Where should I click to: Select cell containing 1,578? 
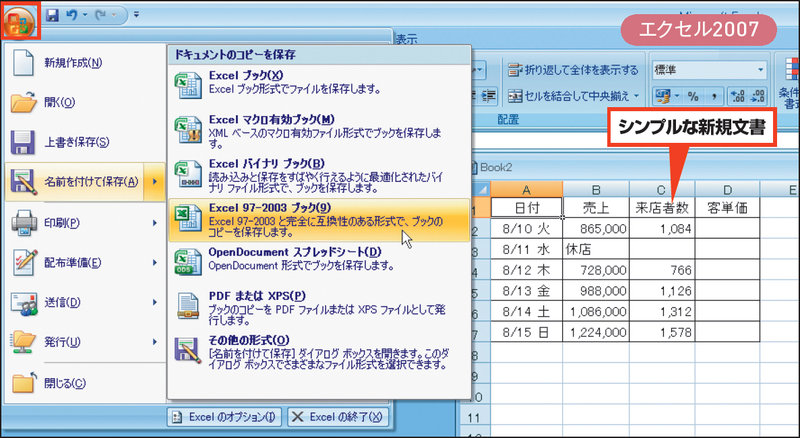click(x=662, y=332)
